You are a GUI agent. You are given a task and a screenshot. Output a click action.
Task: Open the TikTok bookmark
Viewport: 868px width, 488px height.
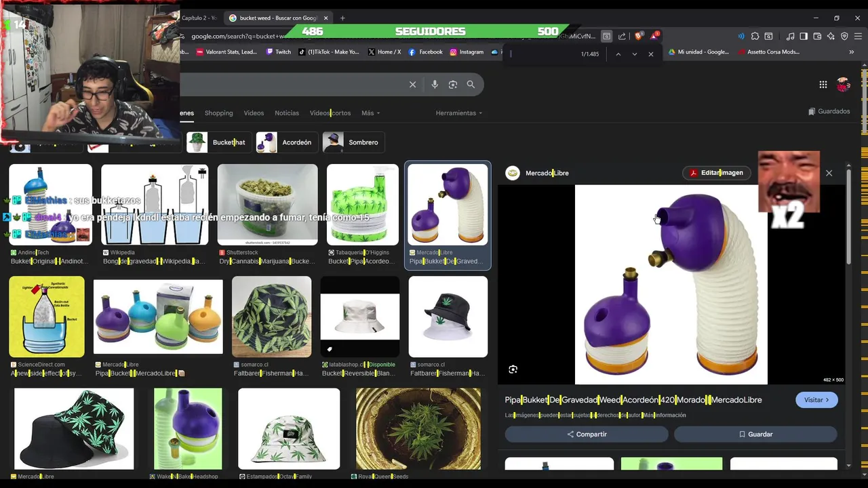[x=329, y=52]
